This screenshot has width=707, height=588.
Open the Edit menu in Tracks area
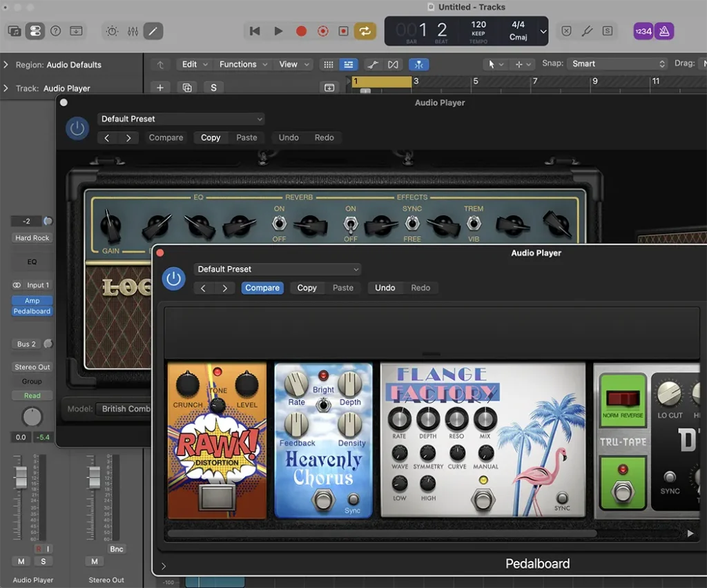click(194, 64)
